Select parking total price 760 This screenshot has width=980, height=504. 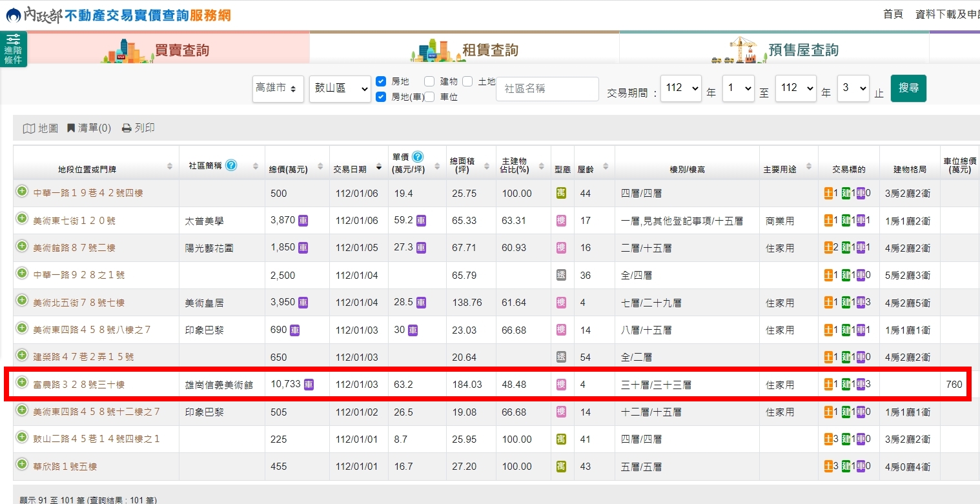[954, 385]
